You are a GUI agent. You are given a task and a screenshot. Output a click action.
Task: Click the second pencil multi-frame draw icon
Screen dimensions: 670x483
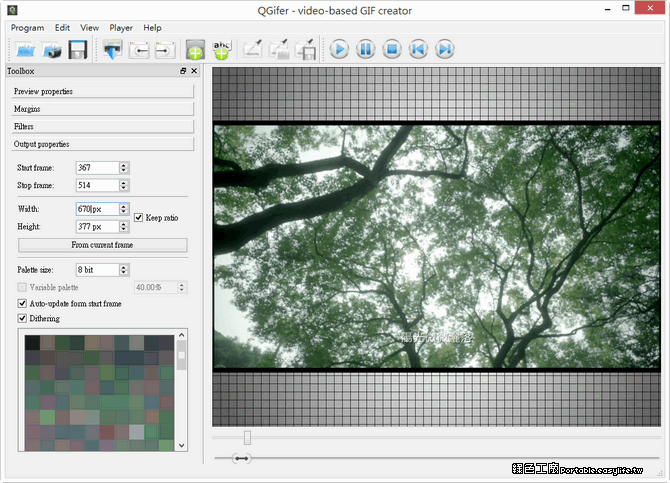(279, 49)
